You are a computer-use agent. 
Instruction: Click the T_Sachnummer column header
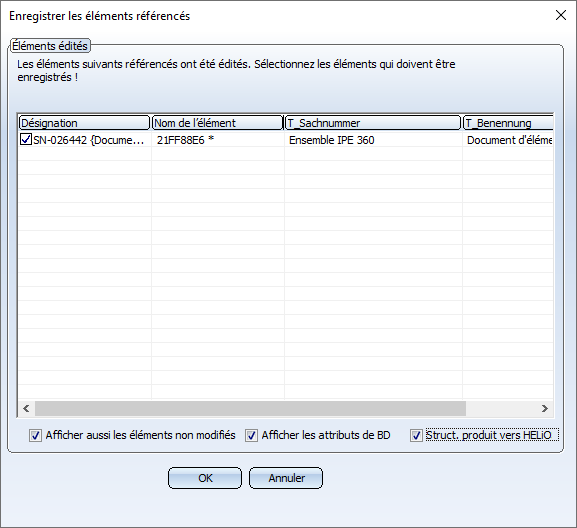(x=373, y=123)
